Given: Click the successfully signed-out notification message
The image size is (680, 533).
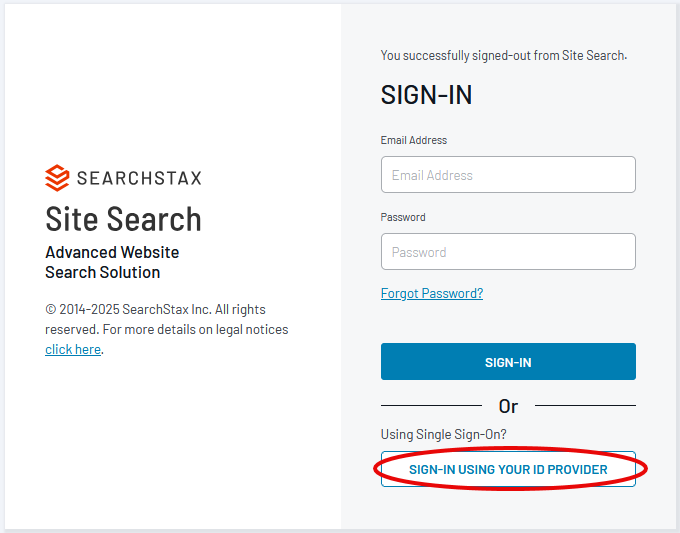Looking at the screenshot, I should tap(504, 56).
